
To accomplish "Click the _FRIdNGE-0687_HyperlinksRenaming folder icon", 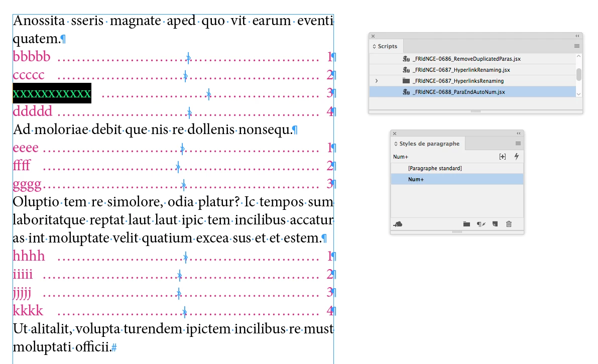I will pyautogui.click(x=406, y=81).
